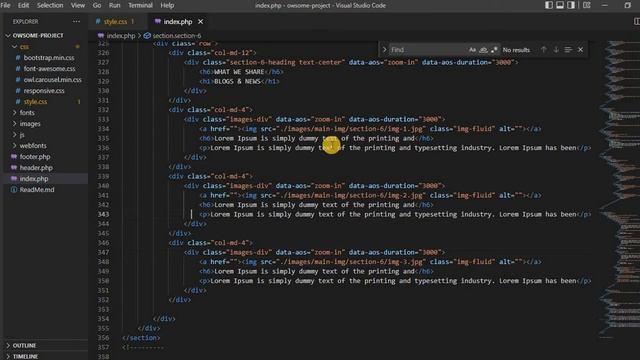Open header.php file
Viewport: 640px width, 360px height.
click(x=36, y=168)
